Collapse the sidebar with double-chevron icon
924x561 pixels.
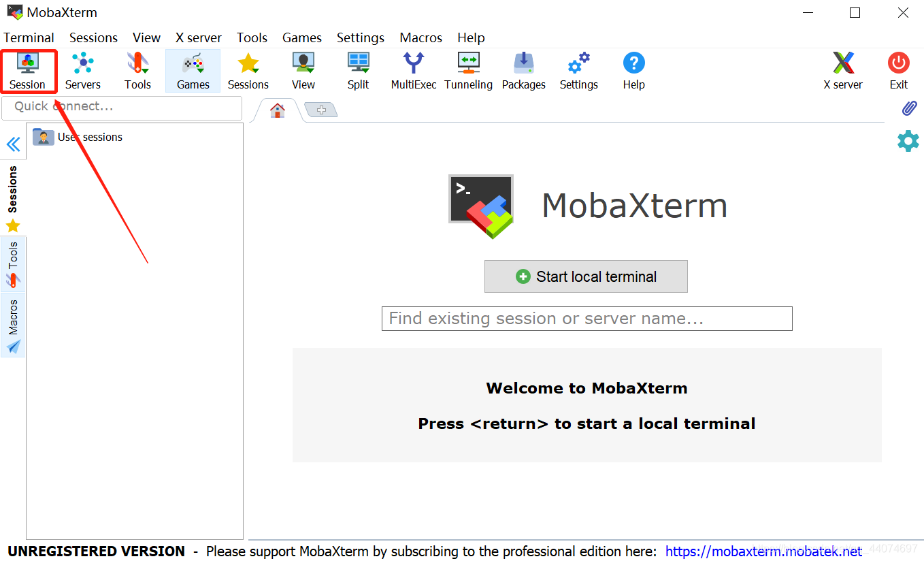coord(13,144)
